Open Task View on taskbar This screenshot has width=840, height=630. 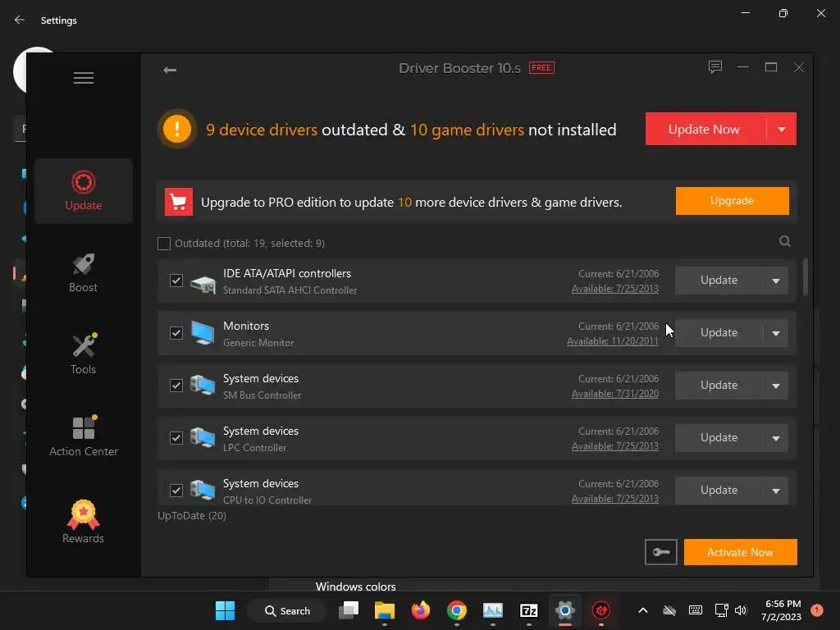(349, 610)
